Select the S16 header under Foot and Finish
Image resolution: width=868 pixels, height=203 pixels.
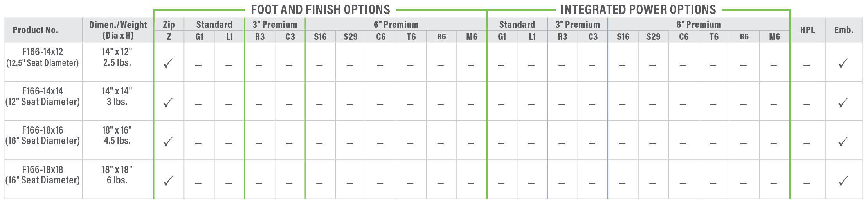pos(320,37)
